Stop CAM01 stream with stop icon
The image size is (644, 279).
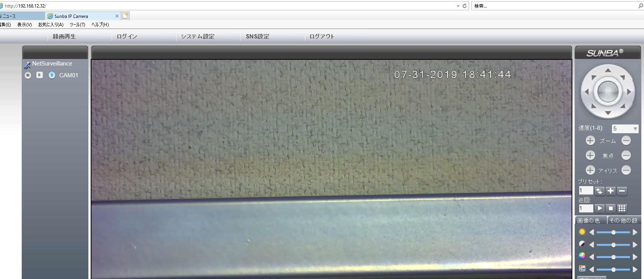28,75
